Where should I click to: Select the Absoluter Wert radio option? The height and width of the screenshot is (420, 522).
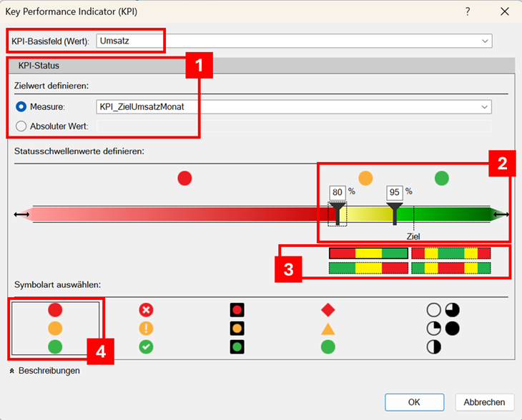pyautogui.click(x=21, y=126)
